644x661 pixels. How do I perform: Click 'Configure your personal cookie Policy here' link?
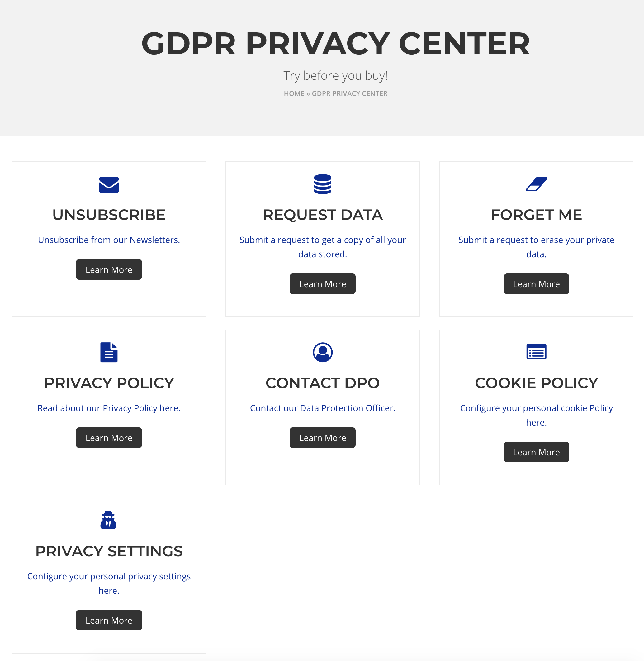click(x=536, y=415)
